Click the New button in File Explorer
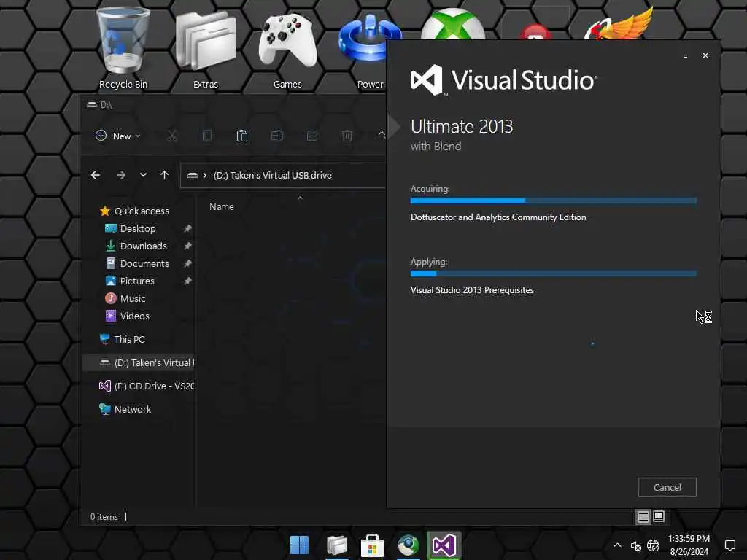Viewport: 747px width, 560px height. (x=118, y=136)
